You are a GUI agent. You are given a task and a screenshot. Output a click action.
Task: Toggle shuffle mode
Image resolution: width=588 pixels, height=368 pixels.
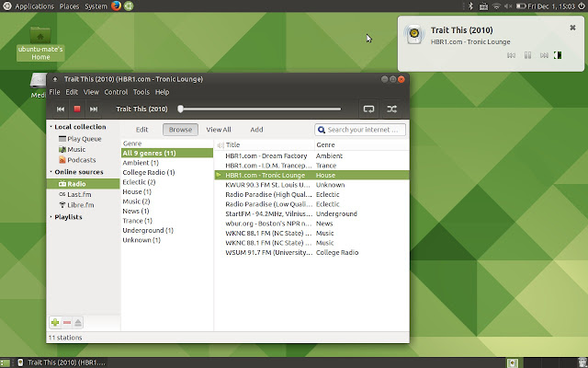[392, 109]
